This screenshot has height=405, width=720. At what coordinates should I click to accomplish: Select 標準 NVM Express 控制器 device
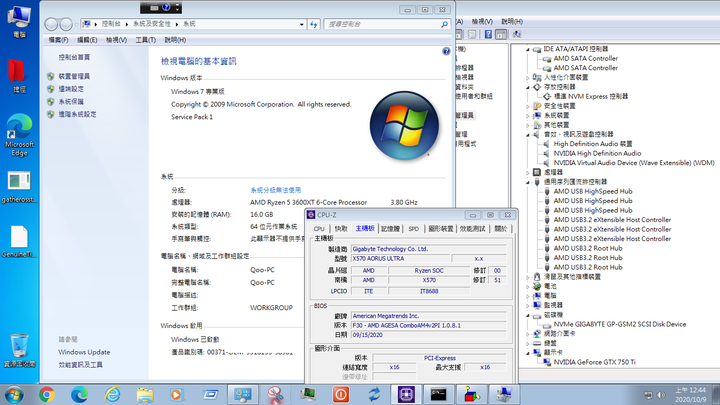[591, 96]
